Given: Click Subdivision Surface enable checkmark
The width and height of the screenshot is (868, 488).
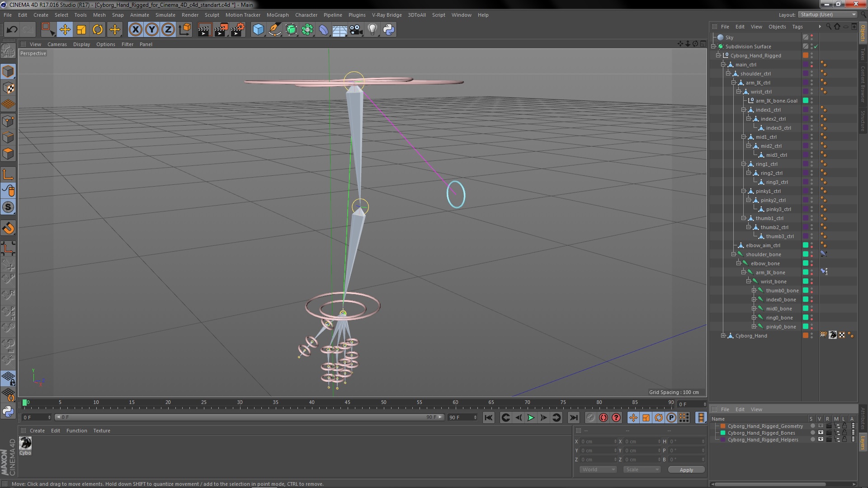Looking at the screenshot, I should pos(816,47).
